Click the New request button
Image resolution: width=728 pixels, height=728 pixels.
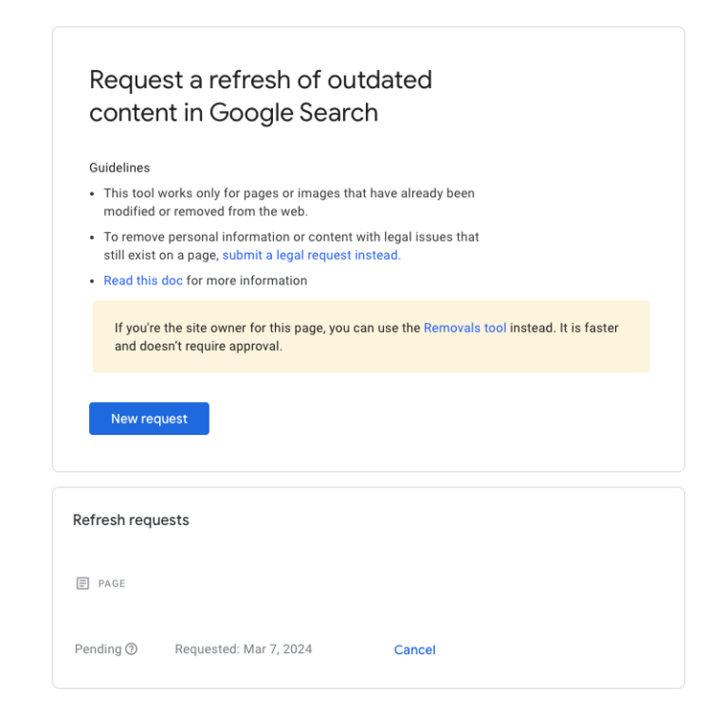pos(149,419)
